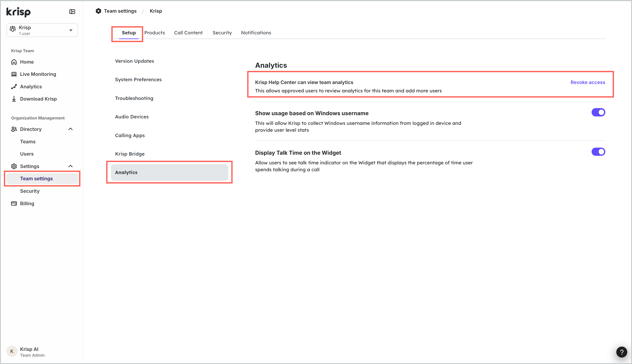Click the 'Analytics' section heading
The image size is (632, 364).
(x=271, y=65)
